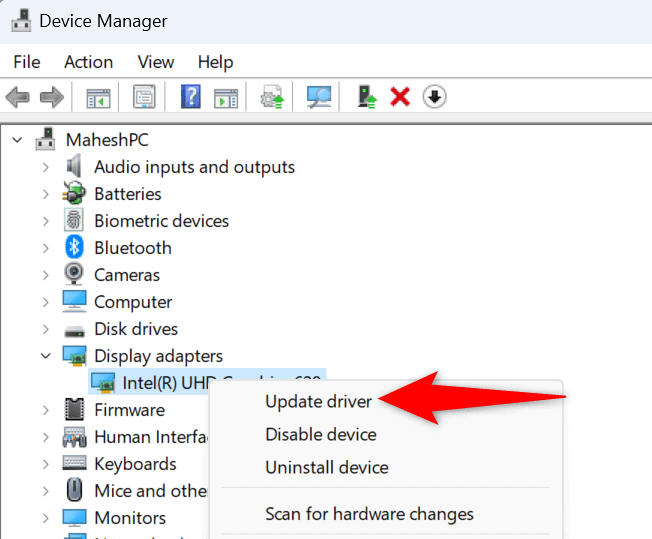Click the Cameras webcam icon
Image resolution: width=652 pixels, height=539 pixels.
click(x=74, y=274)
